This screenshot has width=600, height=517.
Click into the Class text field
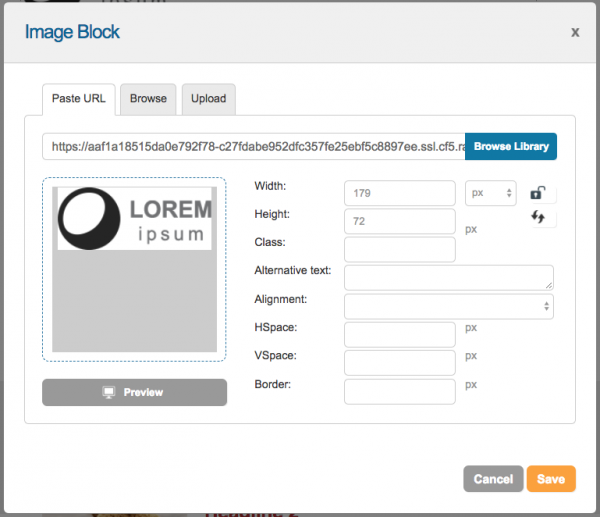pyautogui.click(x=399, y=249)
